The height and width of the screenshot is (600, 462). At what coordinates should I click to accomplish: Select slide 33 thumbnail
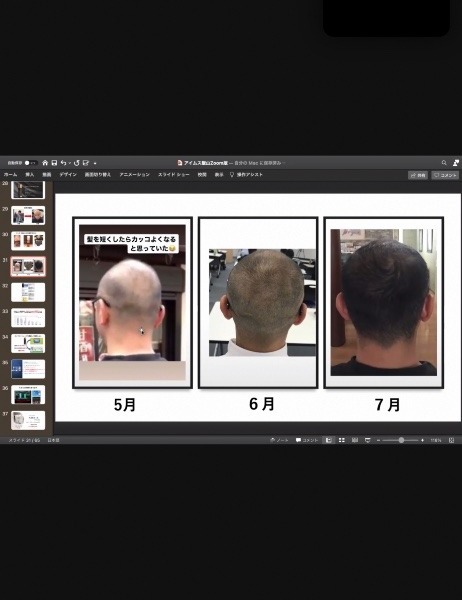pyautogui.click(x=28, y=318)
